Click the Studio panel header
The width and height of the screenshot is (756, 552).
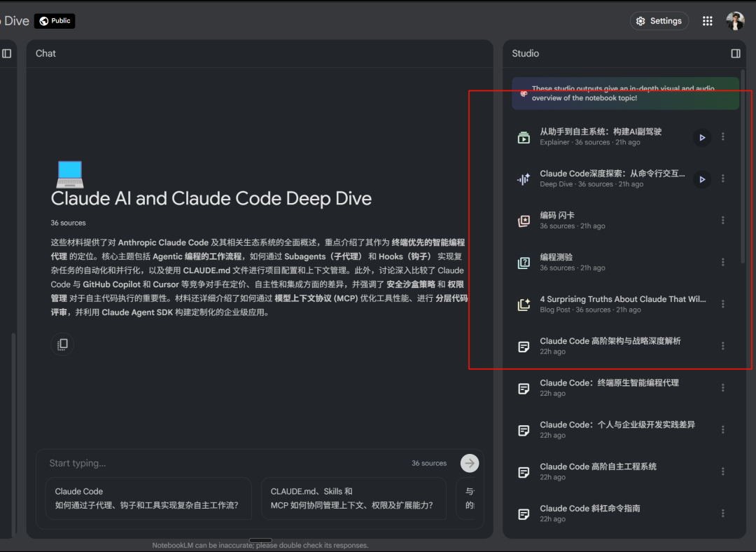(526, 53)
